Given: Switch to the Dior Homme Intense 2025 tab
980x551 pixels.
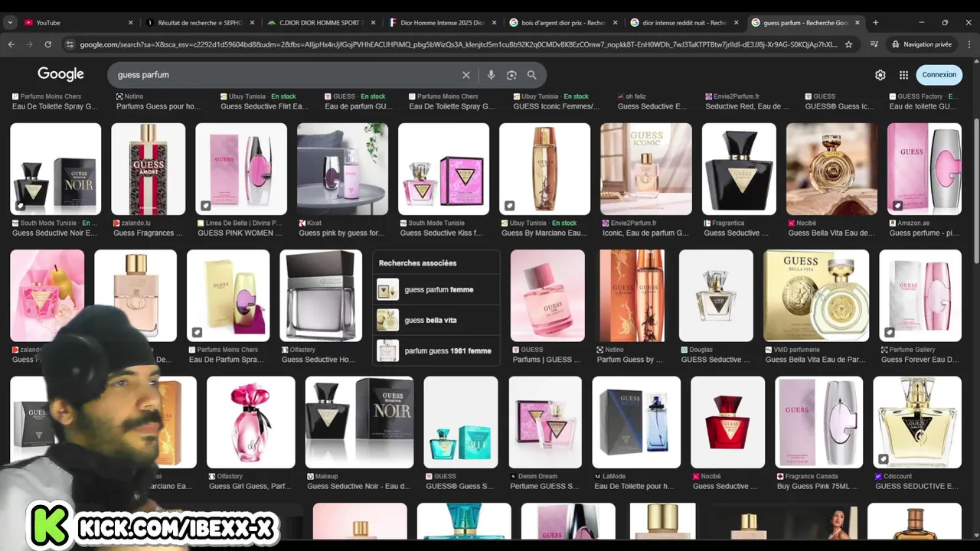Looking at the screenshot, I should point(441,22).
